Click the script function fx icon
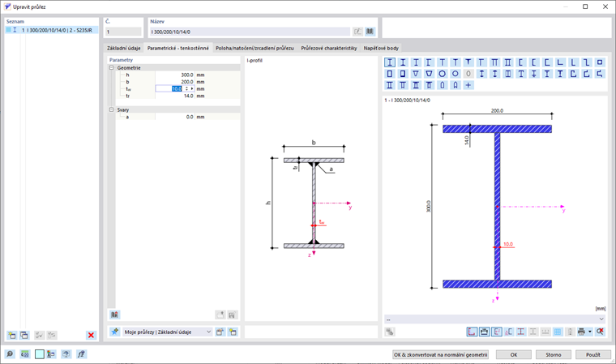 pyautogui.click(x=81, y=354)
